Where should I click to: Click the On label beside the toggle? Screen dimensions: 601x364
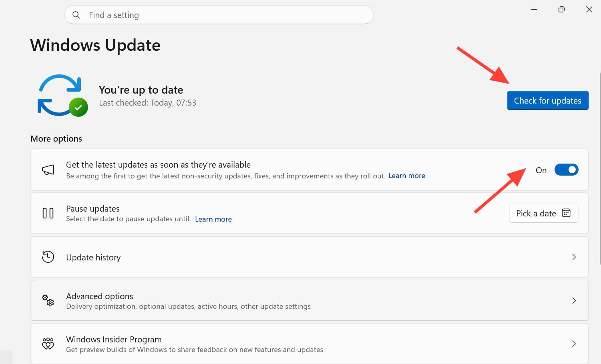(541, 170)
